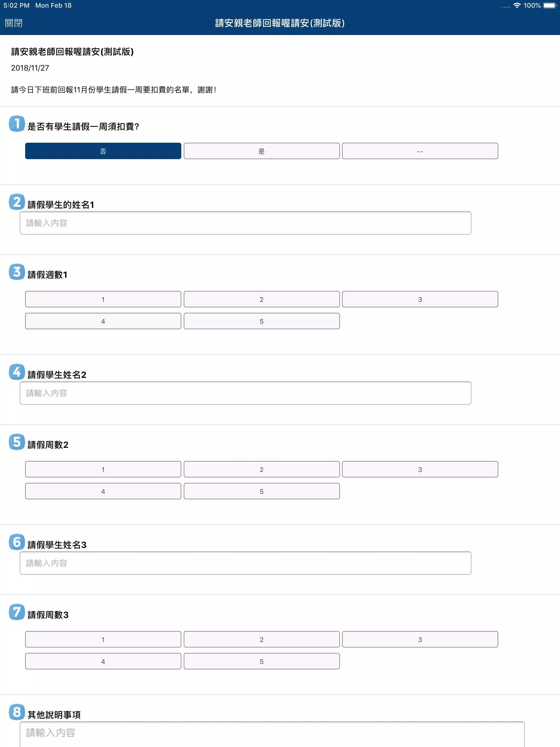Click the question 8 number badge icon
Viewport: 560px width, 747px height.
[x=17, y=712]
